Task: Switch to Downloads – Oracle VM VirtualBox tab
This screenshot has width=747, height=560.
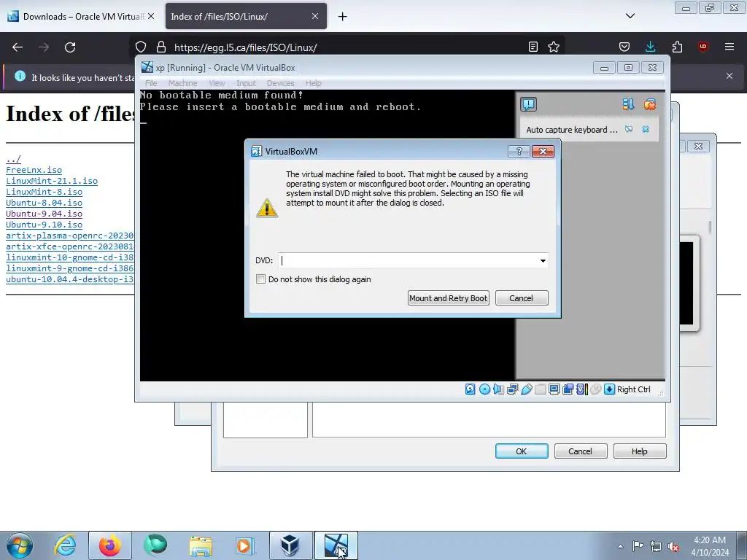Action: tap(82, 17)
